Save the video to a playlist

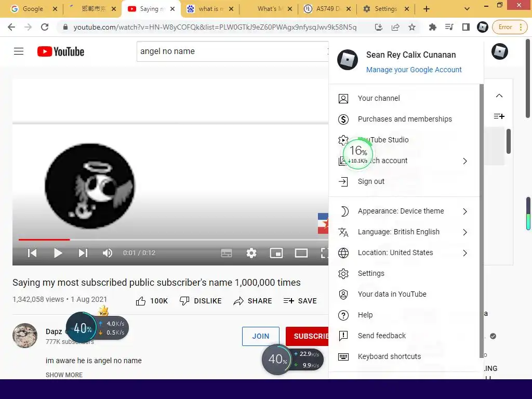pos(300,301)
